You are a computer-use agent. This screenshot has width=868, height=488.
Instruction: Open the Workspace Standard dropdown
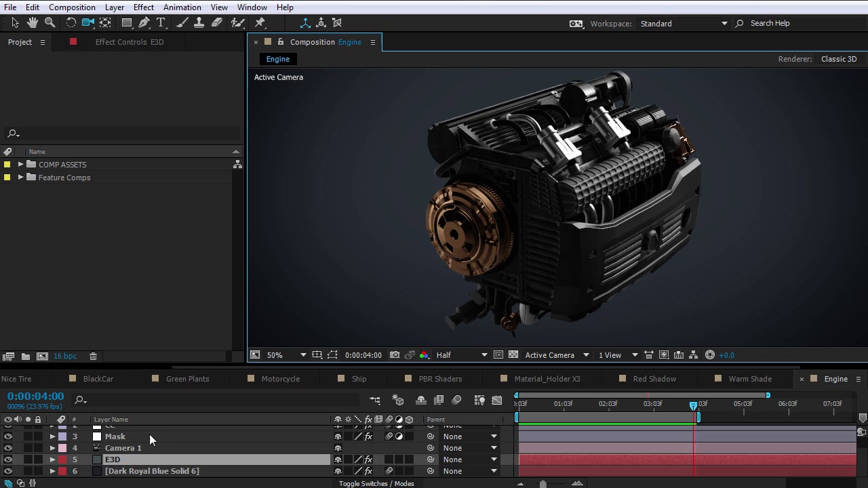click(x=684, y=23)
